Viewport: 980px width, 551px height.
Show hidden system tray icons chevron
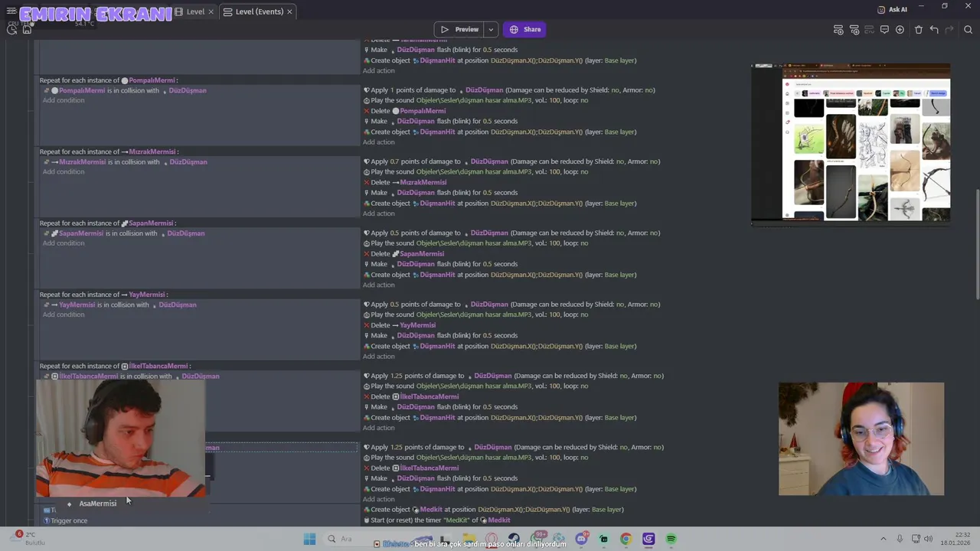tap(883, 539)
